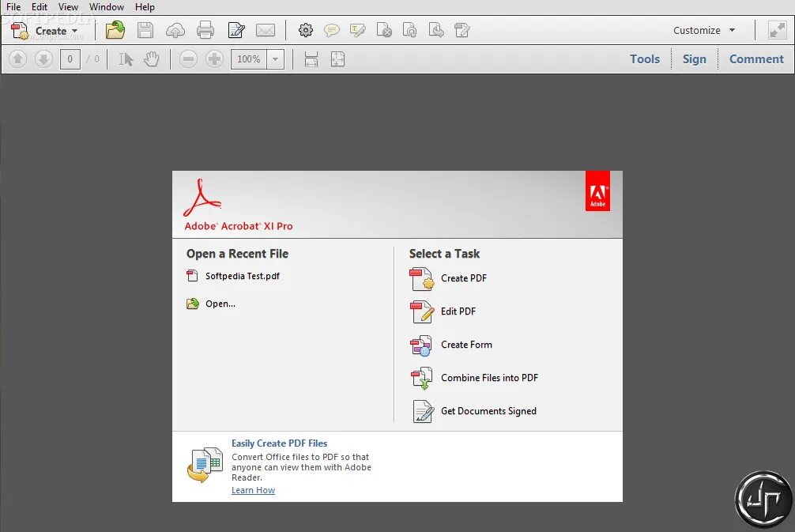Select the Edit PDF task
The width and height of the screenshot is (795, 532).
[x=443, y=311]
